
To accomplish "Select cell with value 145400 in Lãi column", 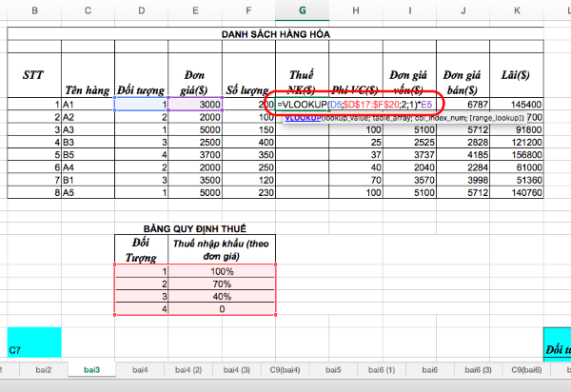I will point(517,105).
